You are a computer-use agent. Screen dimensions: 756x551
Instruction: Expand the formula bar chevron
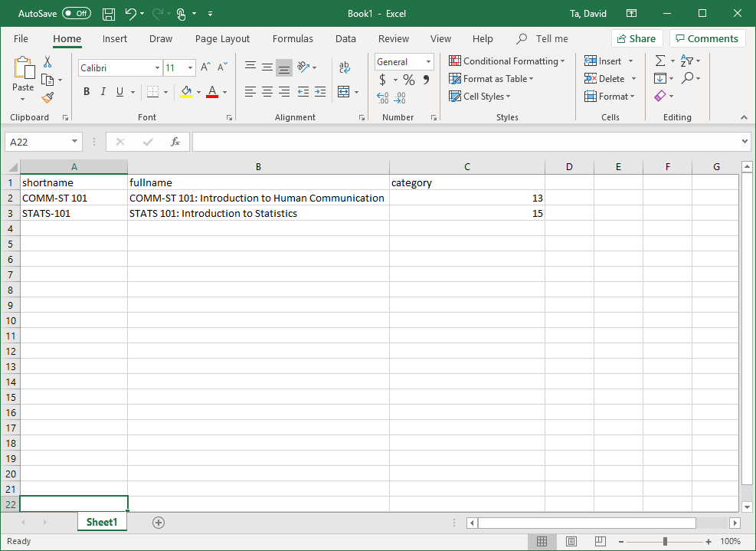click(x=745, y=141)
